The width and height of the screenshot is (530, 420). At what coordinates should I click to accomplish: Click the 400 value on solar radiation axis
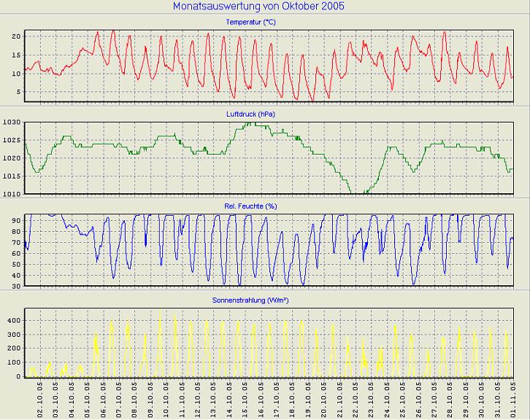pos(13,320)
